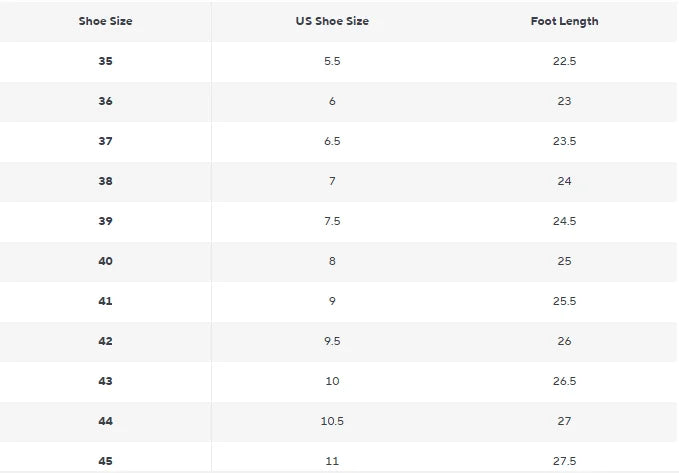Click the Shoe Size column header
Viewport: 679px width, 473px height.
[x=105, y=21]
